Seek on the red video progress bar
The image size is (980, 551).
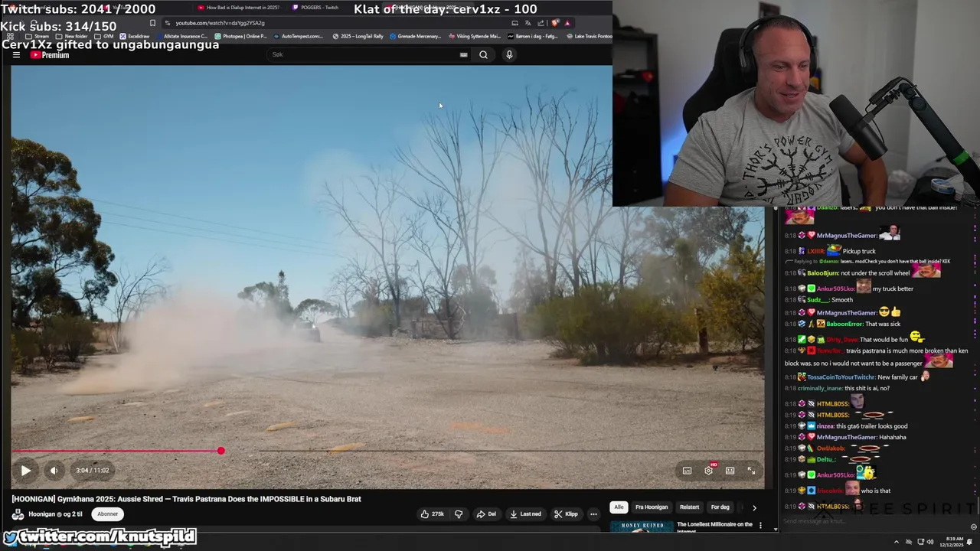point(387,451)
